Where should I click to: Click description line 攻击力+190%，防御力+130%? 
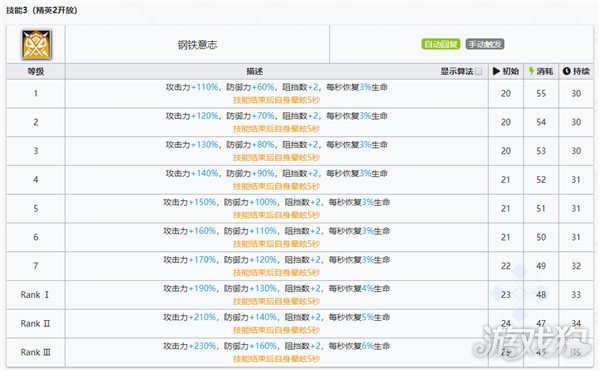(x=277, y=288)
